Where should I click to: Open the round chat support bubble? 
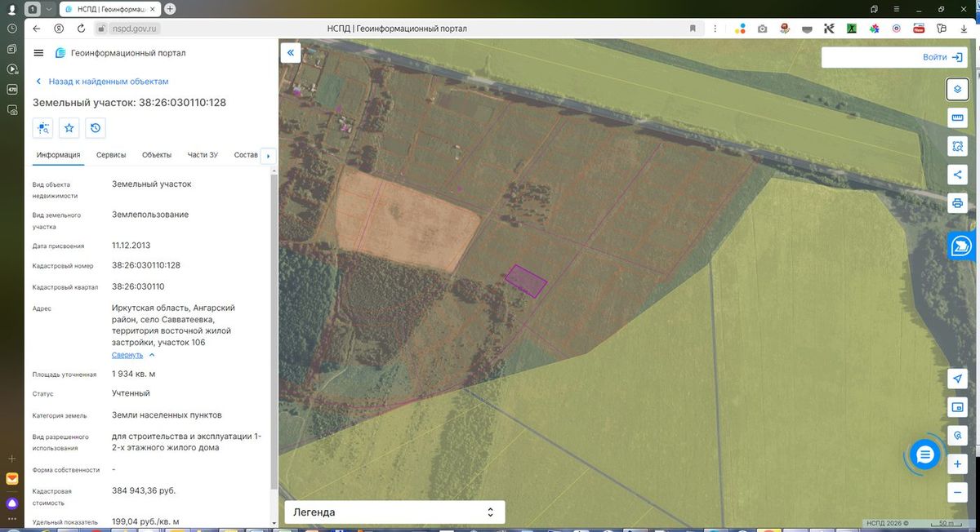coord(925,455)
